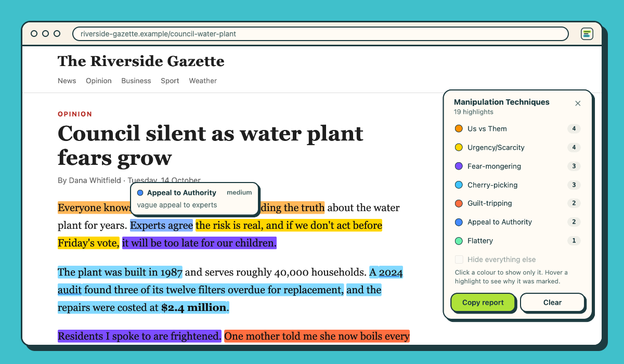Click the '19 highlights' count text
Image resolution: width=624 pixels, height=364 pixels.
click(474, 112)
